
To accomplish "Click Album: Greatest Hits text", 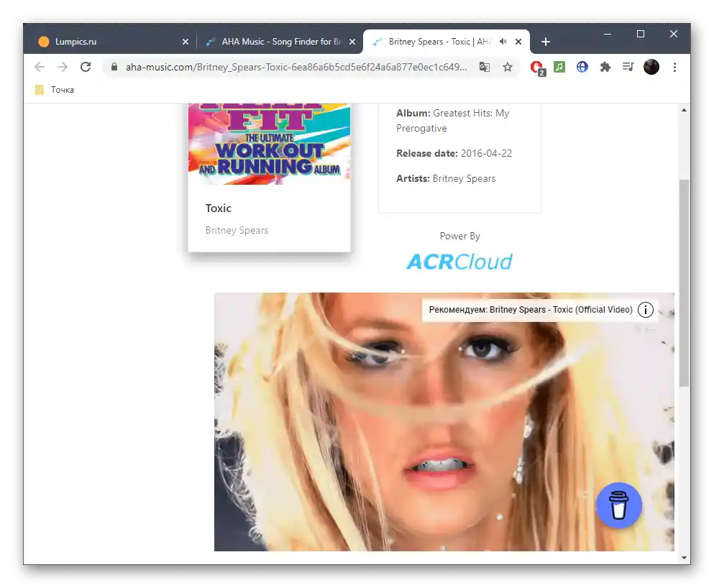I will pos(452,121).
